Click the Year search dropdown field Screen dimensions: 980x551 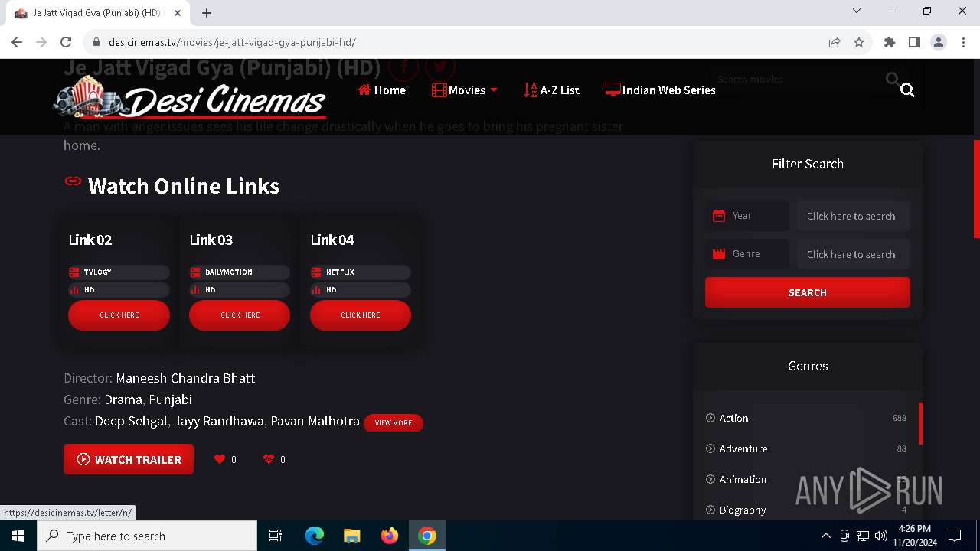[854, 216]
